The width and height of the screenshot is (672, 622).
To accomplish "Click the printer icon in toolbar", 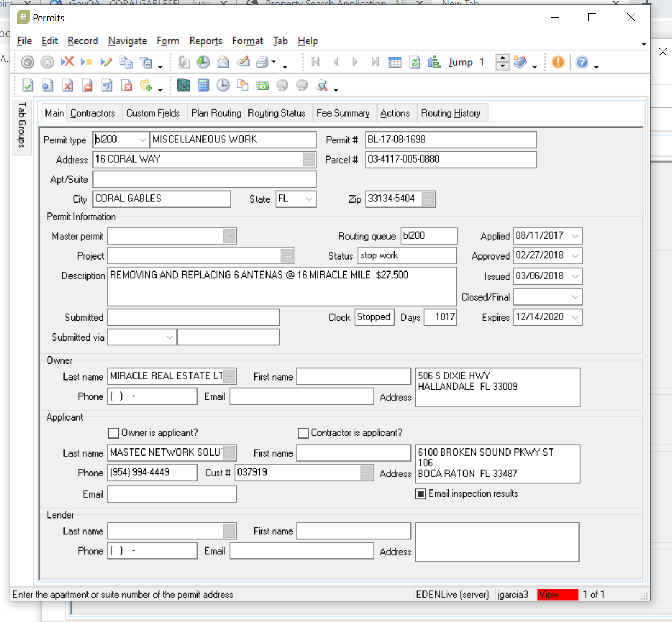I will pyautogui.click(x=262, y=62).
